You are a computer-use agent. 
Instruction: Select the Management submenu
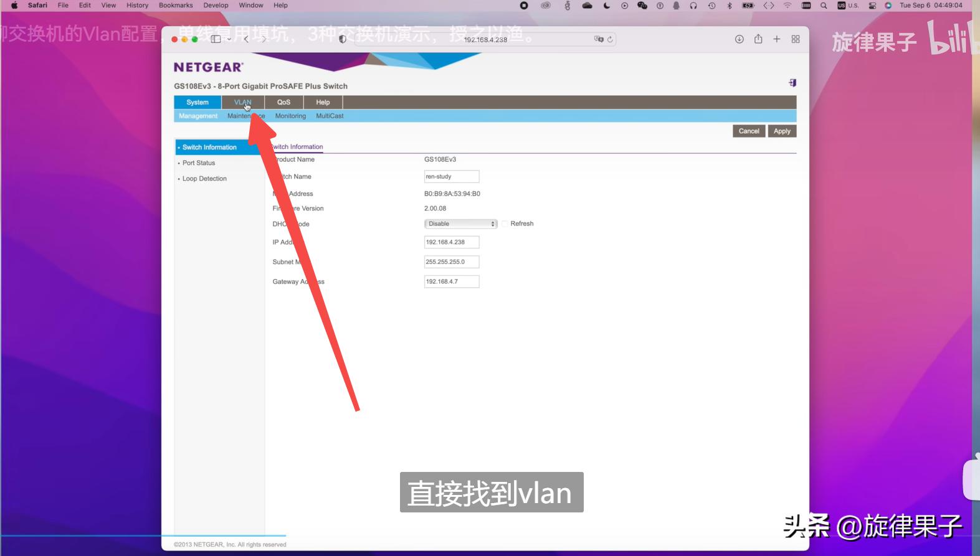198,116
